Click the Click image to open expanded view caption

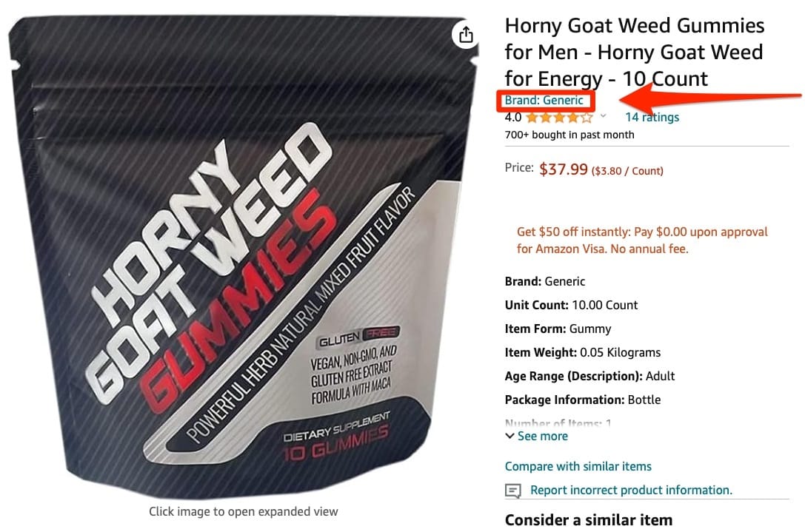point(244,511)
